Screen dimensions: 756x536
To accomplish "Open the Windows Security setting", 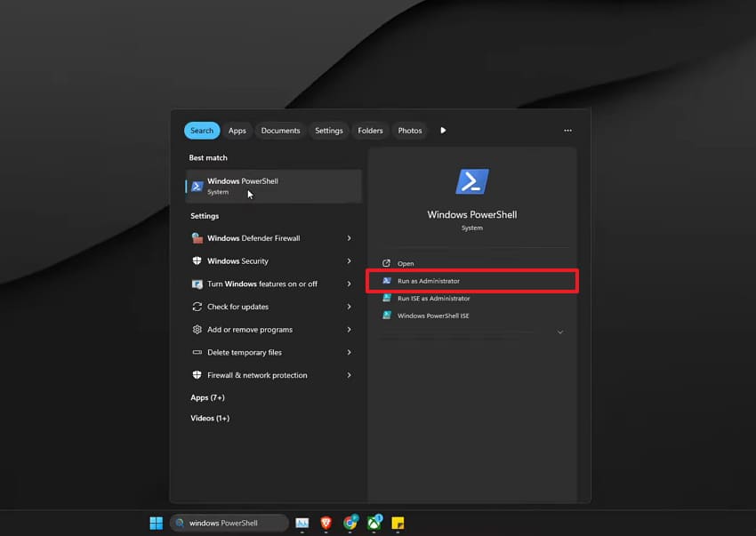I will point(274,260).
